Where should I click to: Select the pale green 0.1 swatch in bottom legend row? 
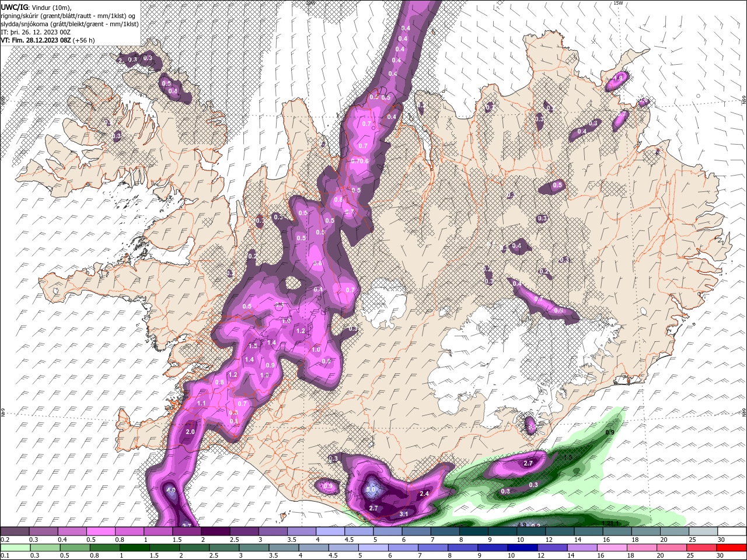click(x=15, y=548)
